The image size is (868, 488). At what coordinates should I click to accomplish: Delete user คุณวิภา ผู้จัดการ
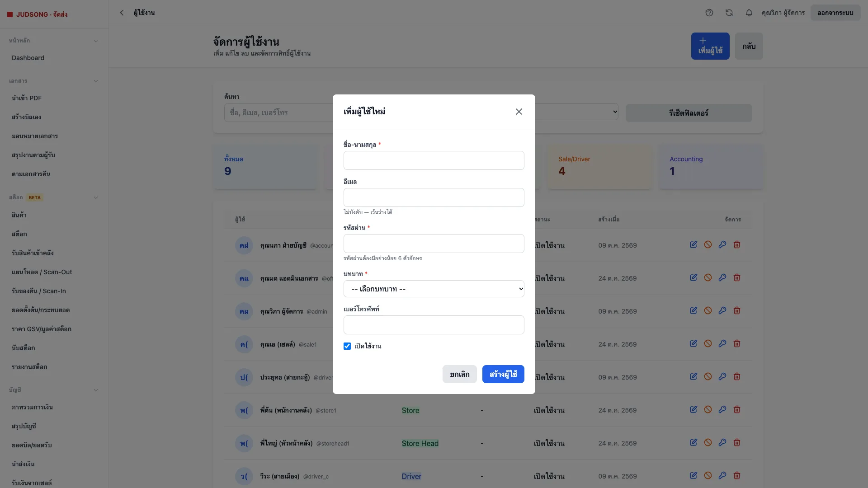click(736, 310)
